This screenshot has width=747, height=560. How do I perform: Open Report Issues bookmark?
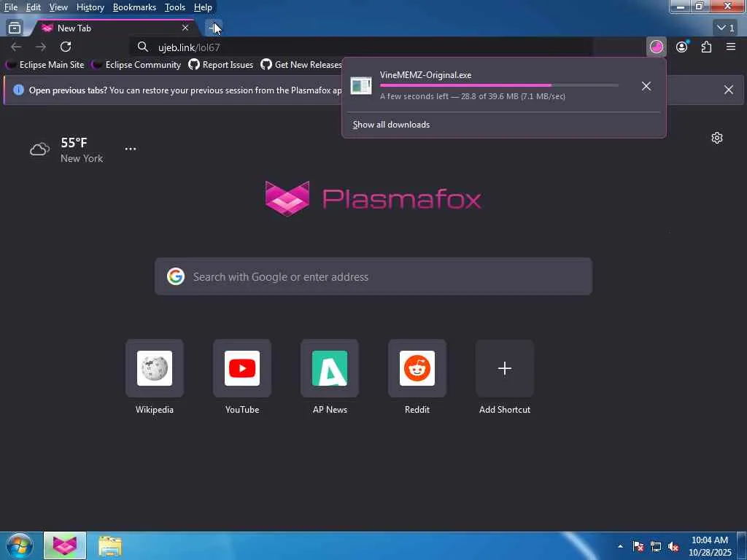click(x=221, y=65)
